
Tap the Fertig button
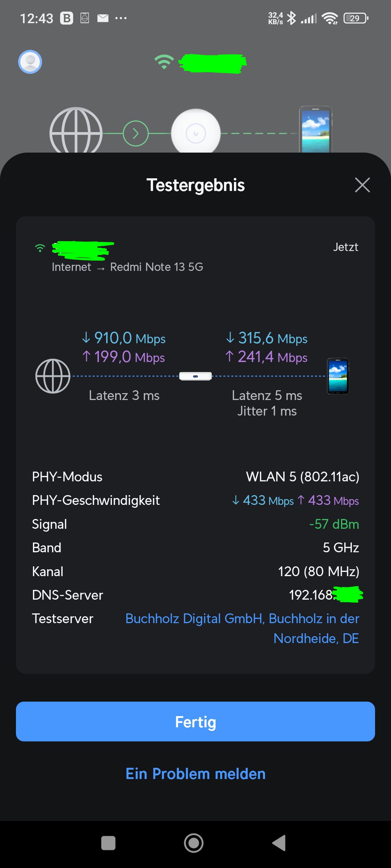(x=195, y=722)
